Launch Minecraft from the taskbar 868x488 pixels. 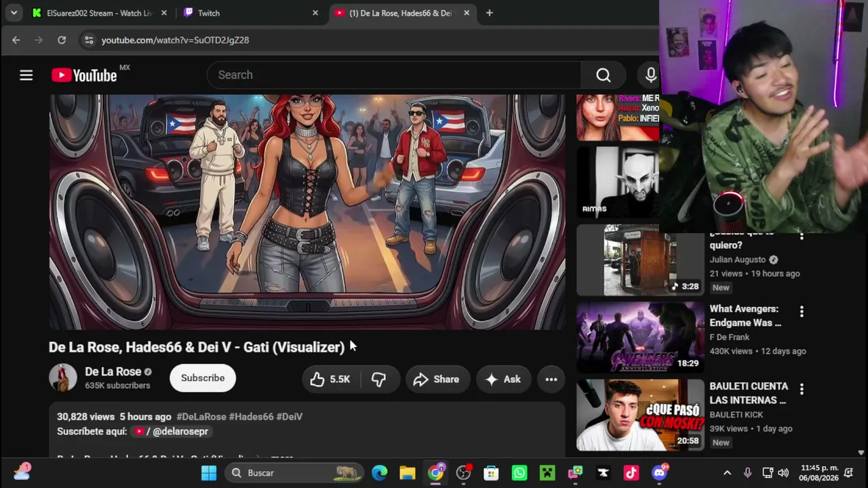pyautogui.click(x=547, y=473)
